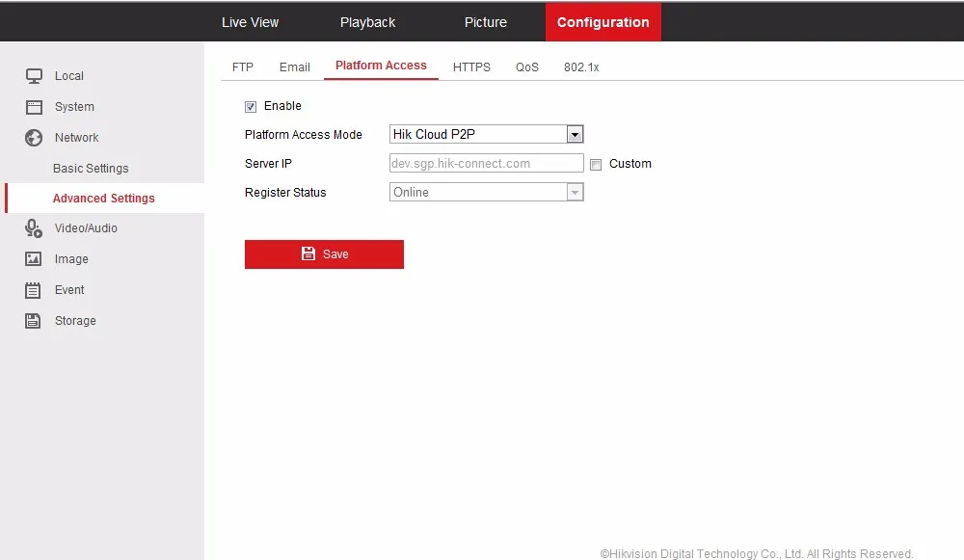This screenshot has width=964, height=560.
Task: Click the Video/Audio microphone icon
Action: 34,228
